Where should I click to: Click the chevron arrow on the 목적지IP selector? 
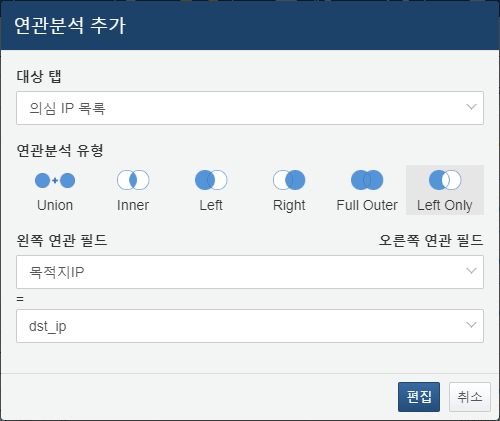(471, 271)
